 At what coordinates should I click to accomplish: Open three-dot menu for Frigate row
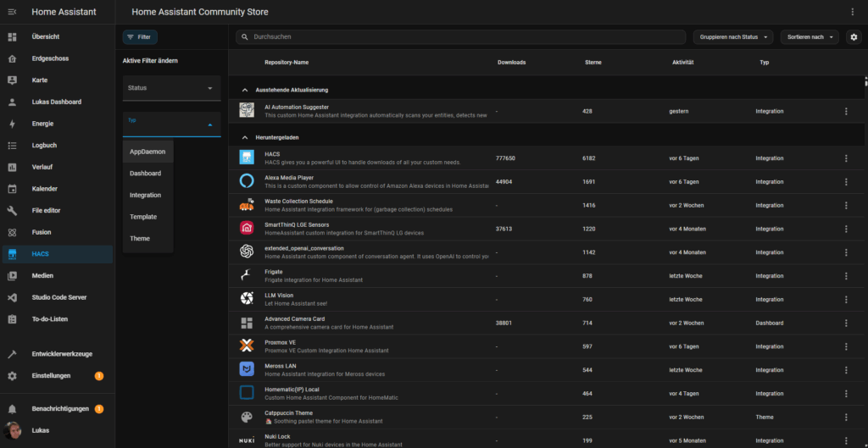[846, 276]
